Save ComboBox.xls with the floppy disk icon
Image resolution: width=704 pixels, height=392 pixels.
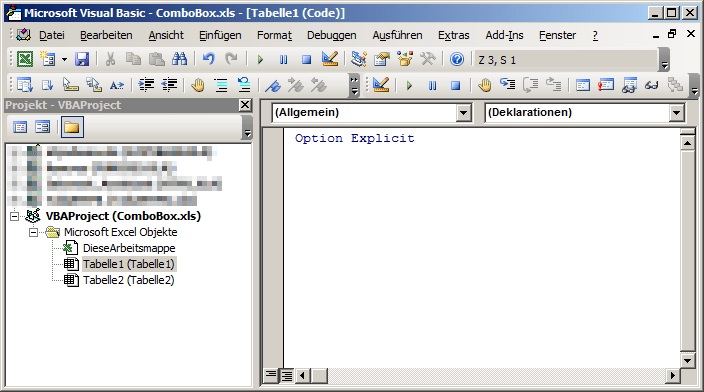click(82, 59)
